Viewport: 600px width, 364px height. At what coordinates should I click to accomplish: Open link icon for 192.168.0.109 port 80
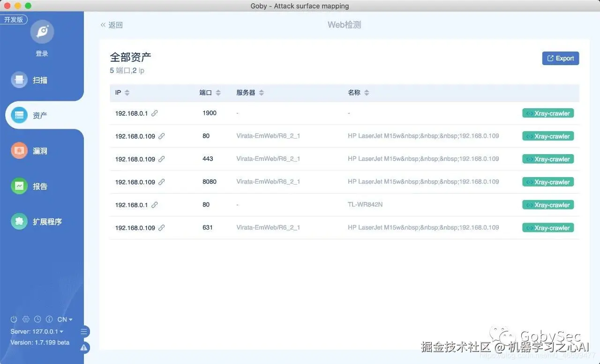tap(162, 136)
